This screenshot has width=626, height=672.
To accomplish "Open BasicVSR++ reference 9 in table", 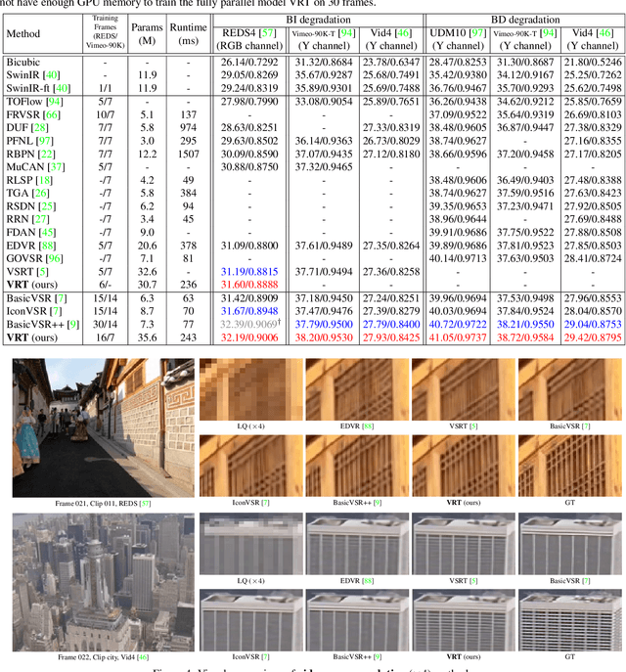I will coord(73,324).
